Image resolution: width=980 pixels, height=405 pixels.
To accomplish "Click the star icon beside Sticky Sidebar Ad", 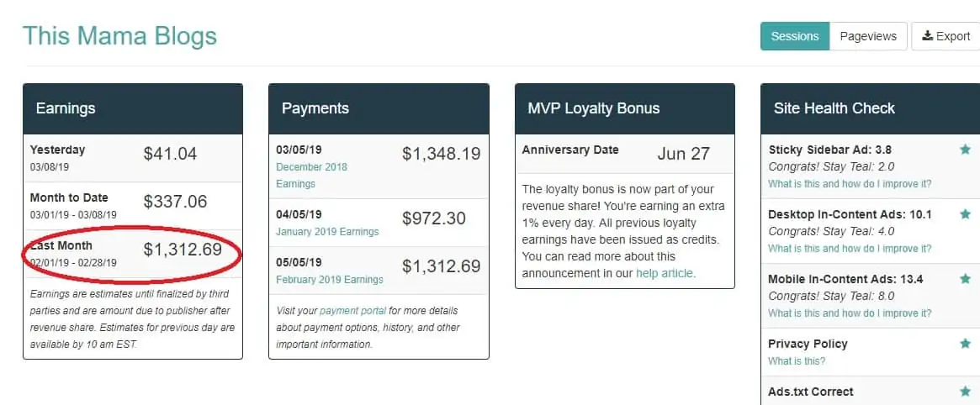I will [965, 150].
